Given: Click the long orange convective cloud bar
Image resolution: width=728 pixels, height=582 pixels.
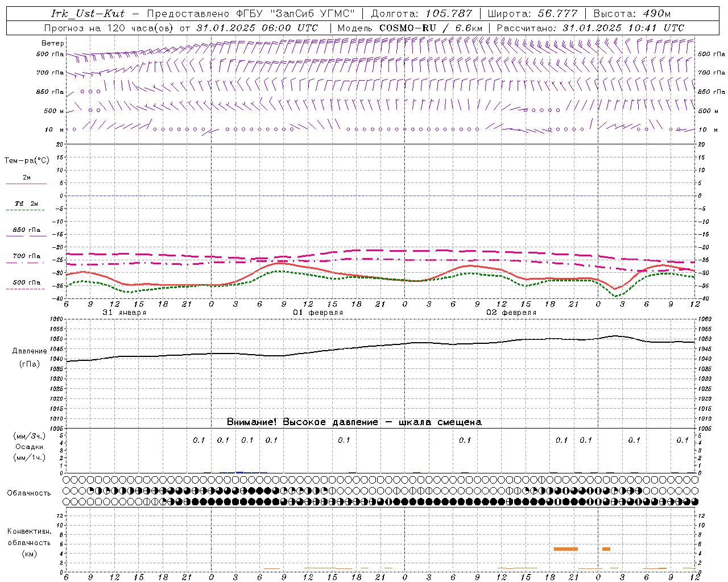Looking at the screenshot, I should [566, 549].
